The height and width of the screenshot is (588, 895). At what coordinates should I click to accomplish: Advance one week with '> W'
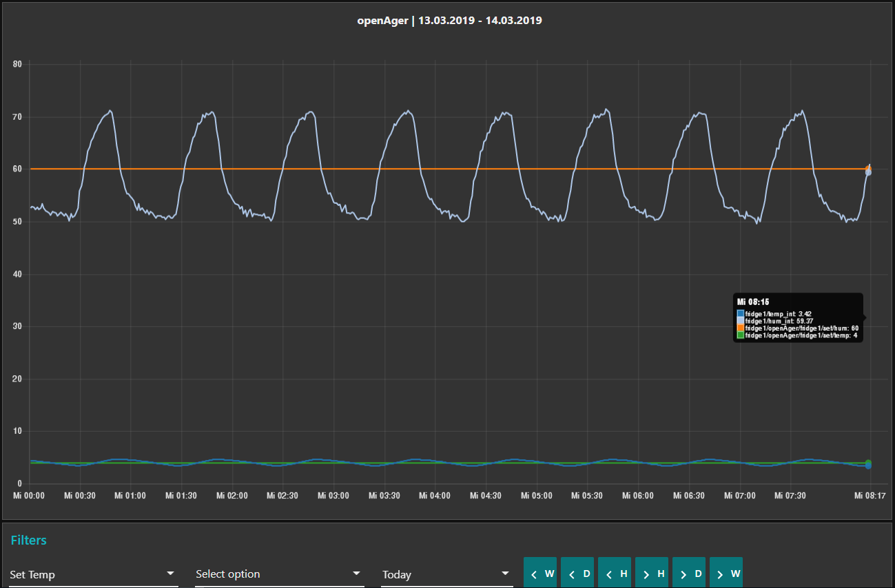(x=726, y=573)
